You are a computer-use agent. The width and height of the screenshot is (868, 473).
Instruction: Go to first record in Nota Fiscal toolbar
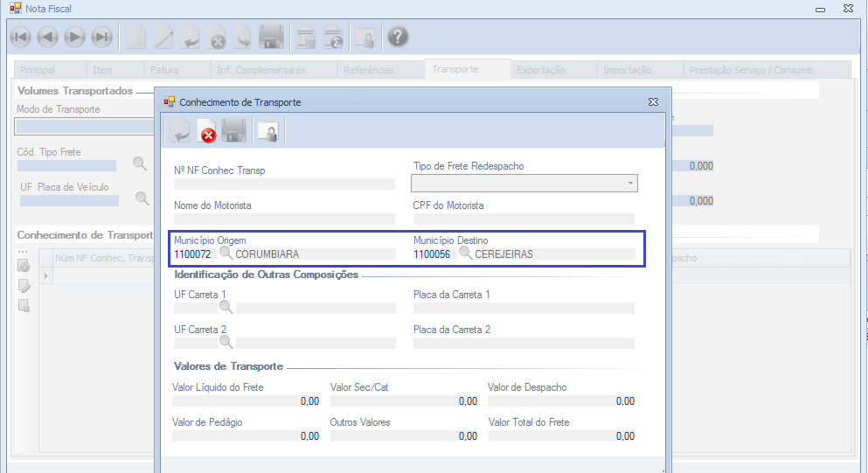point(21,37)
